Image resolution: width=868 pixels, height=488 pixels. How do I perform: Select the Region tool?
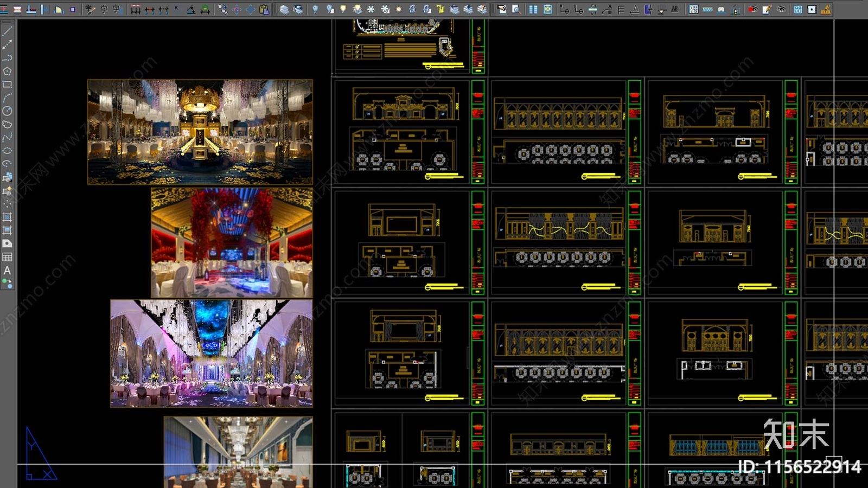tap(7, 243)
